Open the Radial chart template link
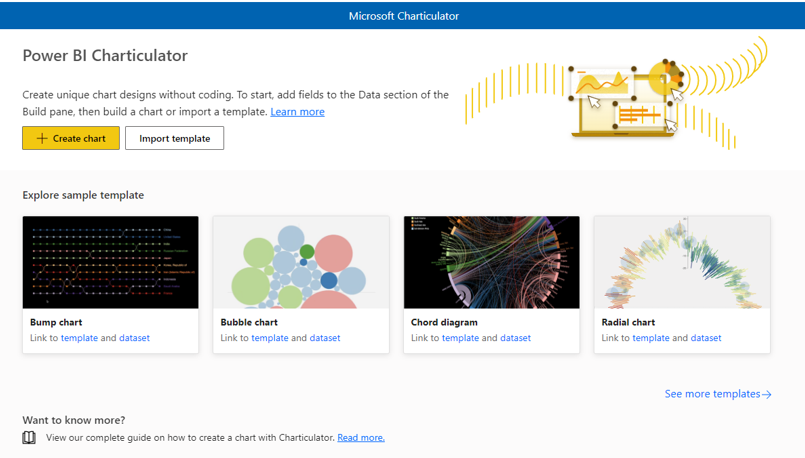Image resolution: width=805 pixels, height=458 pixels. (x=651, y=338)
